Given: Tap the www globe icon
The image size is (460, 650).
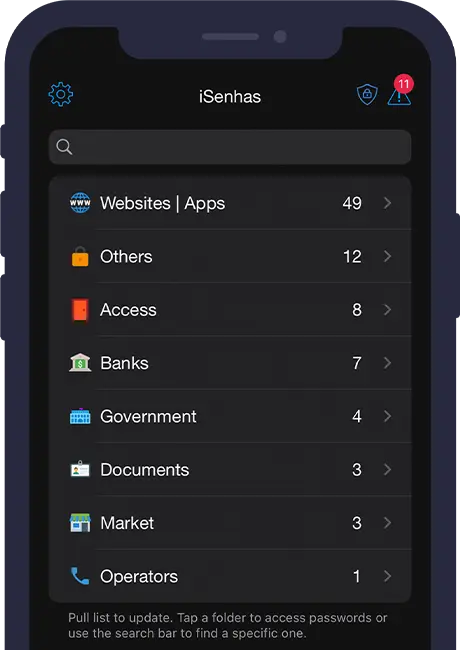Looking at the screenshot, I should pyautogui.click(x=80, y=203).
